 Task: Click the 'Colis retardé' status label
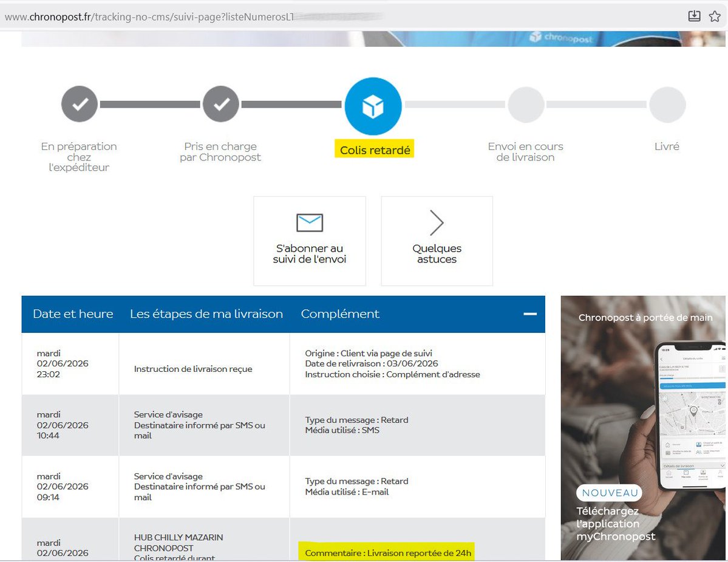click(375, 150)
